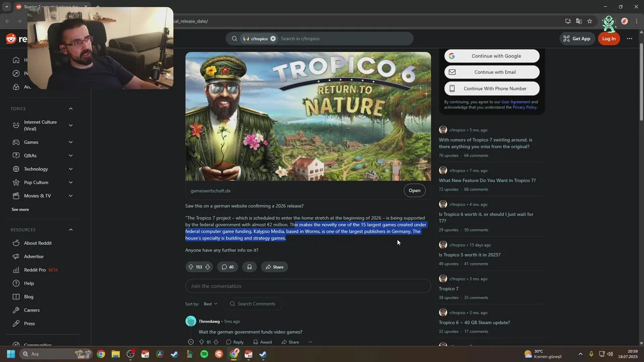The width and height of the screenshot is (644, 362).
Task: Click the Search Comments field
Action: (253, 304)
